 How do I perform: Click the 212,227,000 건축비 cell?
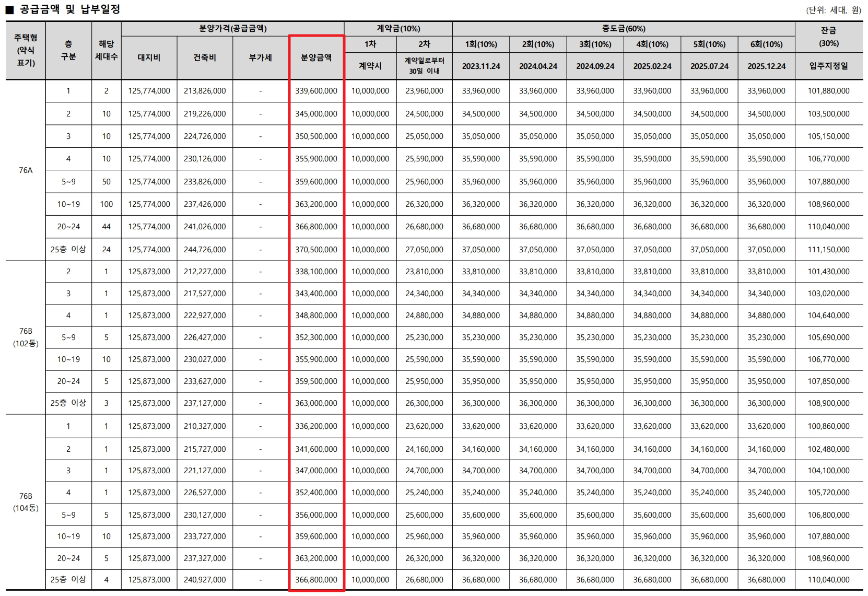(x=205, y=272)
